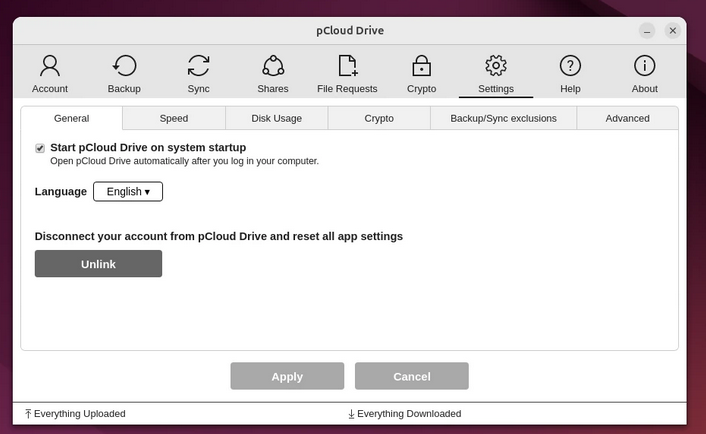Click the Unlink button

tap(98, 264)
